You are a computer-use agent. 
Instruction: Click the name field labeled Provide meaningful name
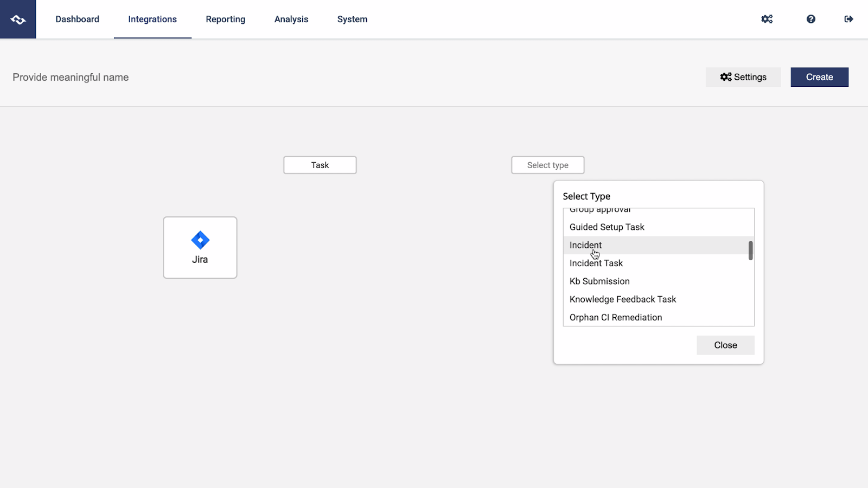coord(70,77)
